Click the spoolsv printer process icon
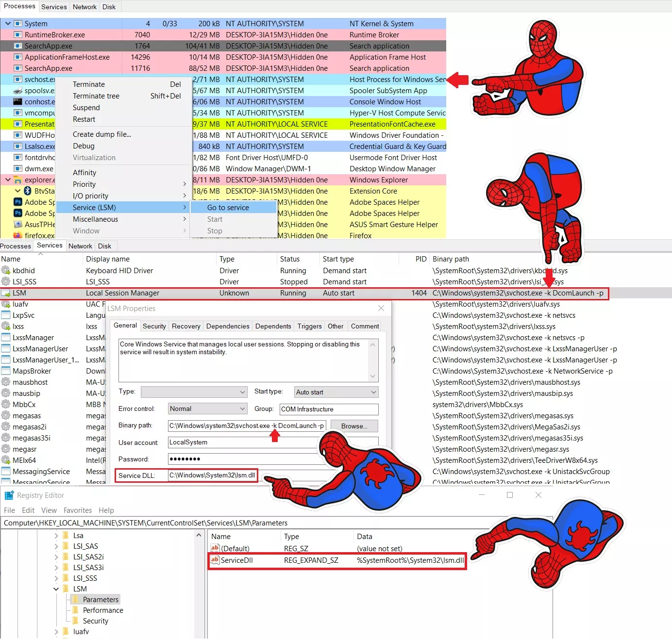 pos(18,90)
